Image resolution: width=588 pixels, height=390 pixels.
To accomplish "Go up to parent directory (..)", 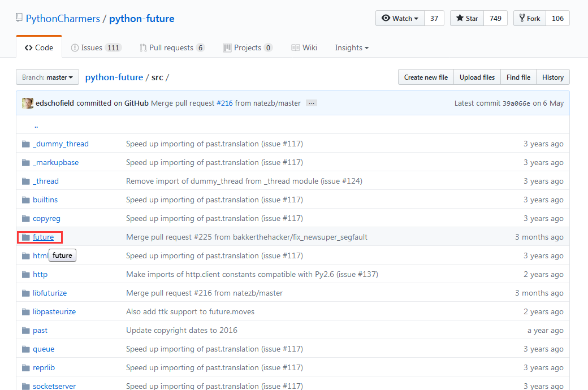I will click(x=36, y=125).
